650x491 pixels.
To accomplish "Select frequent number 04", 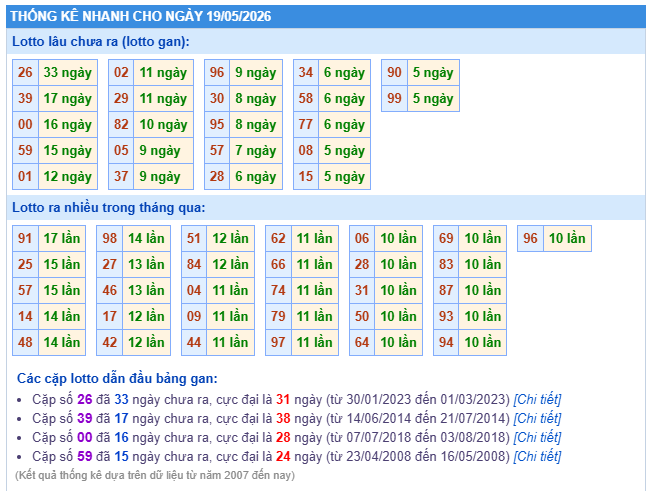I will [x=194, y=290].
